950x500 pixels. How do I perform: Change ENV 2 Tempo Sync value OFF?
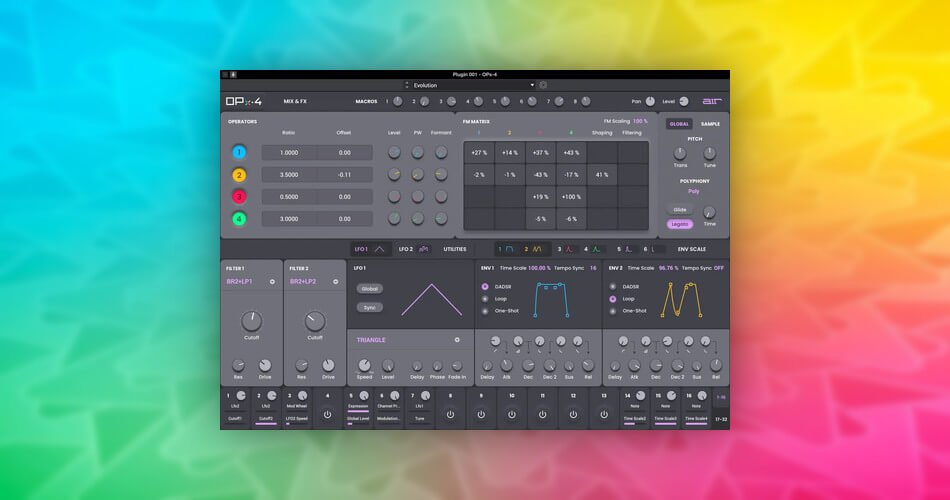point(719,268)
